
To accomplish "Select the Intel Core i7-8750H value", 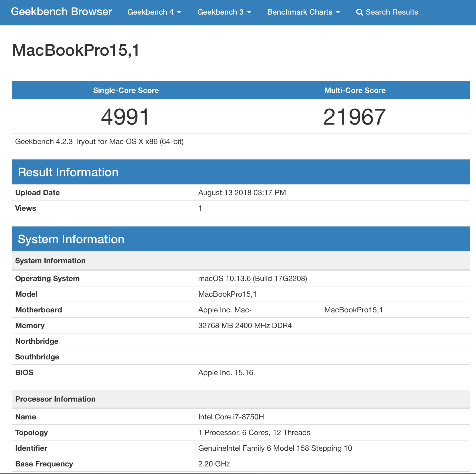I will tap(231, 417).
